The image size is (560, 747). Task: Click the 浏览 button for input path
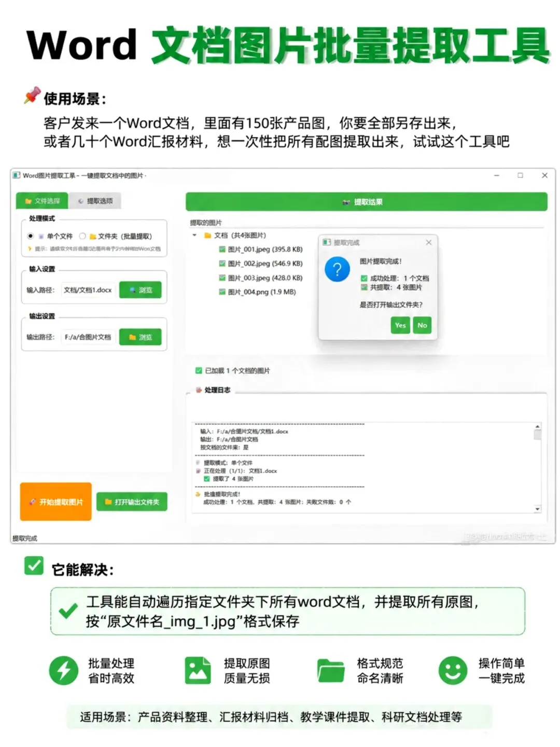(x=141, y=290)
